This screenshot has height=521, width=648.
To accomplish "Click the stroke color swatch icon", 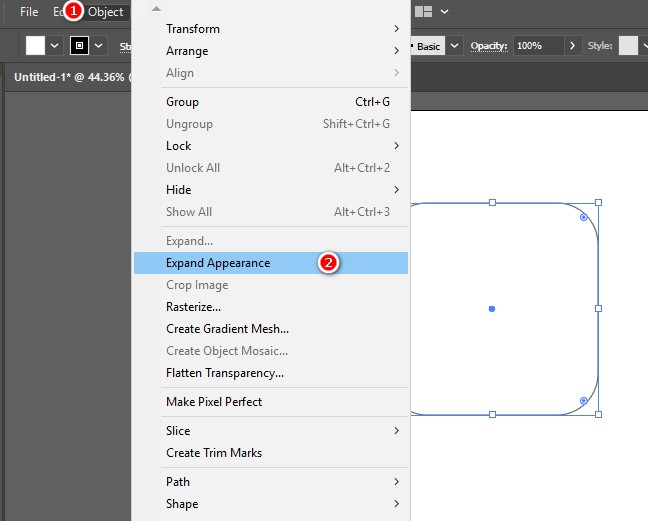I will 79,46.
